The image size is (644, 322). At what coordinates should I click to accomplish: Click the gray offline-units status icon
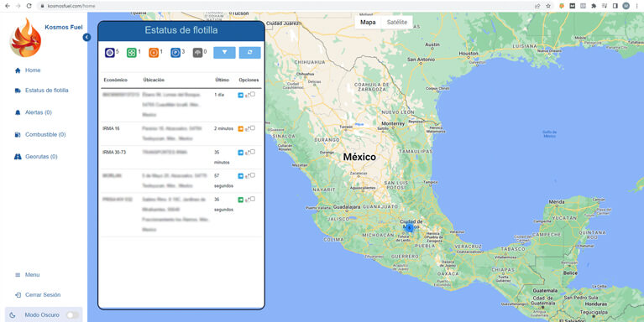[197, 53]
